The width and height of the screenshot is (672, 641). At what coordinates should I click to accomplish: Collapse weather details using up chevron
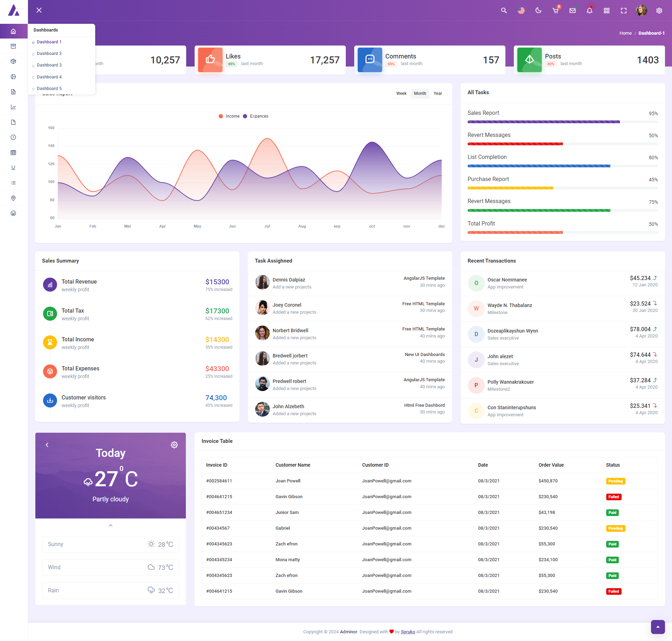[x=111, y=525]
